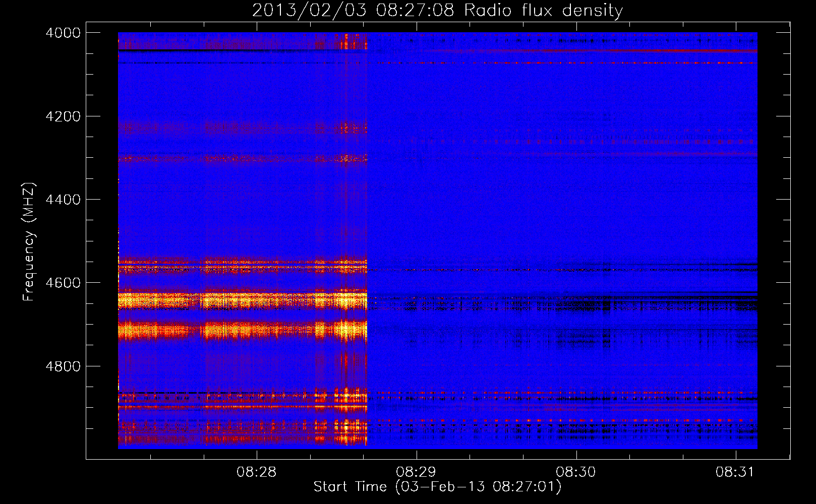Click the 4800 frequency tick label
The height and width of the screenshot is (504, 816).
click(x=63, y=366)
